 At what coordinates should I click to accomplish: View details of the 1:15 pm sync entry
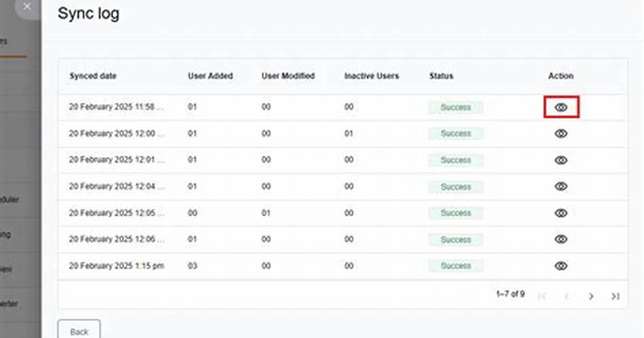(561, 266)
